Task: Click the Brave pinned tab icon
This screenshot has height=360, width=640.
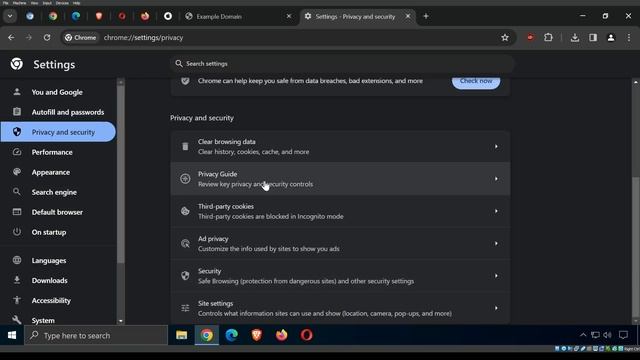Action: pyautogui.click(x=99, y=16)
